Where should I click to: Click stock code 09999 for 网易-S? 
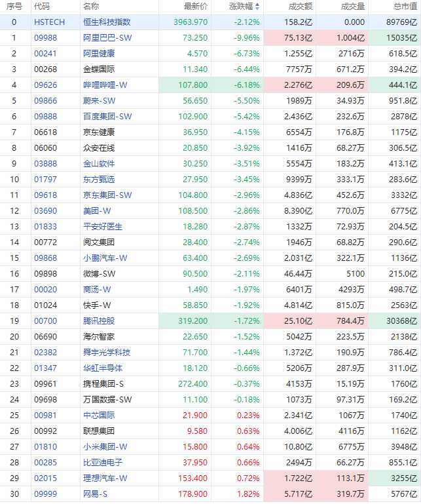click(45, 494)
